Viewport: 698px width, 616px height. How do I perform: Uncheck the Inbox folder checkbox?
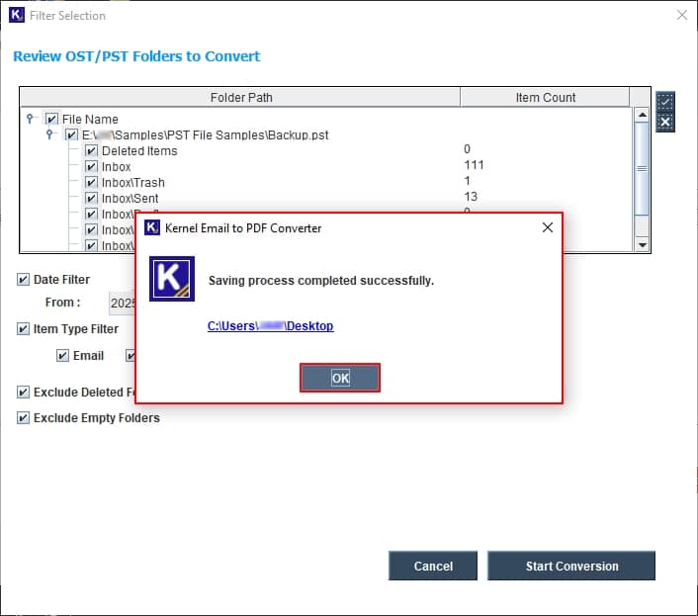[x=91, y=166]
